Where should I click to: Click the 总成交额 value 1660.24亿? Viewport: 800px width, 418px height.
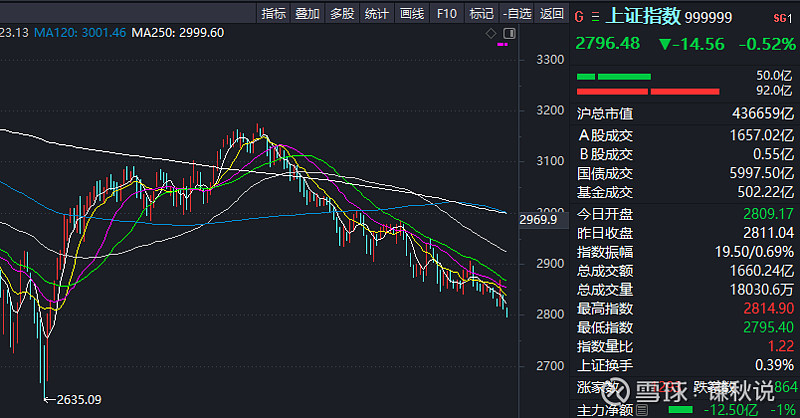click(762, 271)
